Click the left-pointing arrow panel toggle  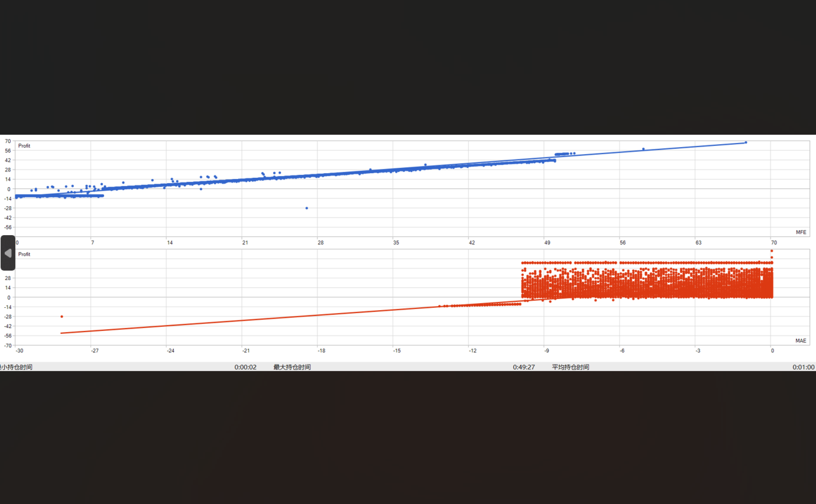click(x=8, y=253)
